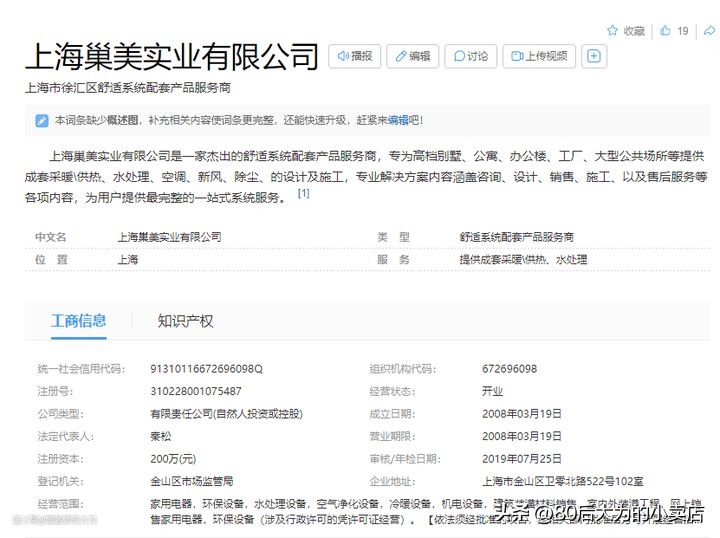Screen dimensions: 720x538
Task: Click the thumbs-up like icon
Action: (x=665, y=31)
